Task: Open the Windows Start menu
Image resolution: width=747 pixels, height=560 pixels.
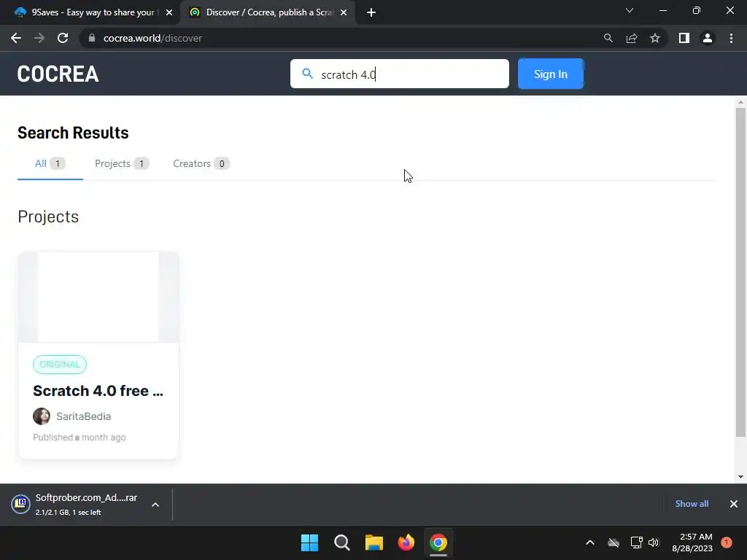Action: tap(309, 542)
